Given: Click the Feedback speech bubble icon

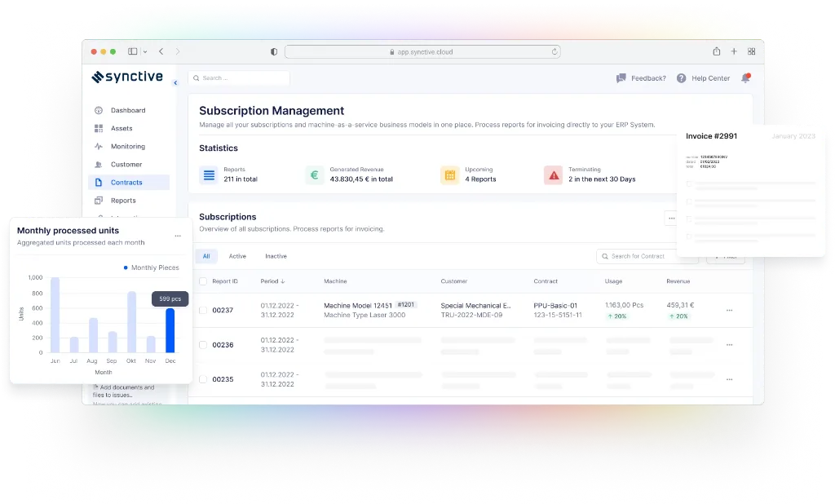Looking at the screenshot, I should [621, 78].
